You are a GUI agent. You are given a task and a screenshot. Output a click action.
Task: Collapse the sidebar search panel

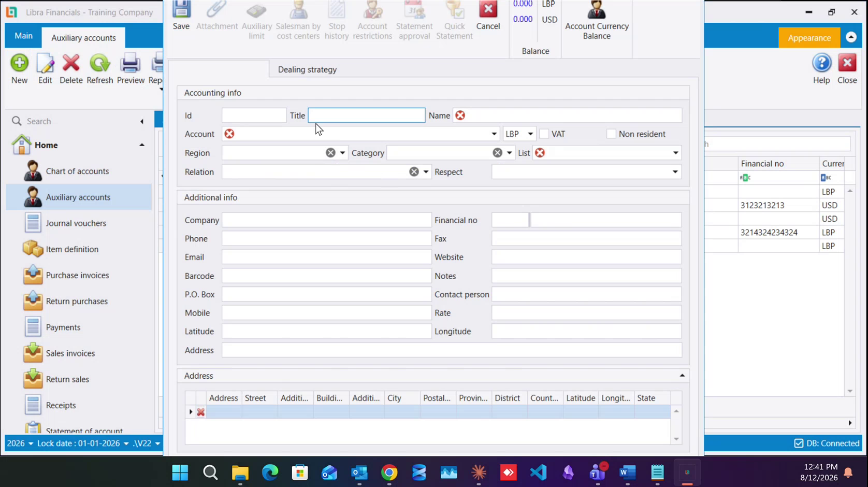pyautogui.click(x=142, y=121)
